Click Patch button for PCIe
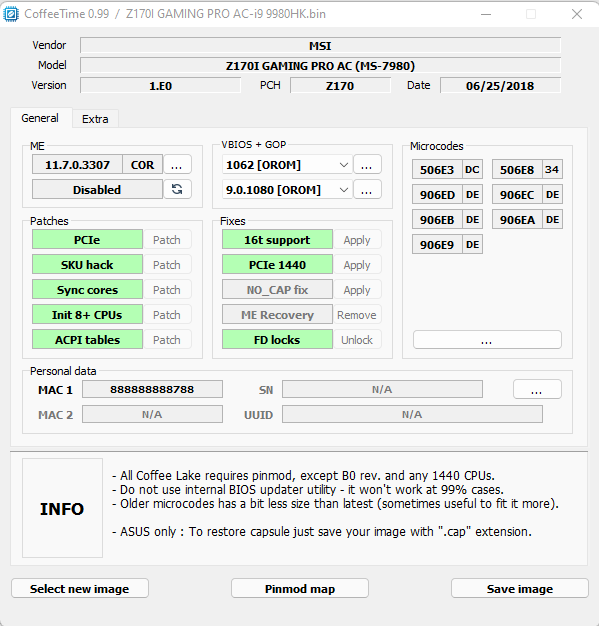This screenshot has height=626, width=599. tap(167, 240)
